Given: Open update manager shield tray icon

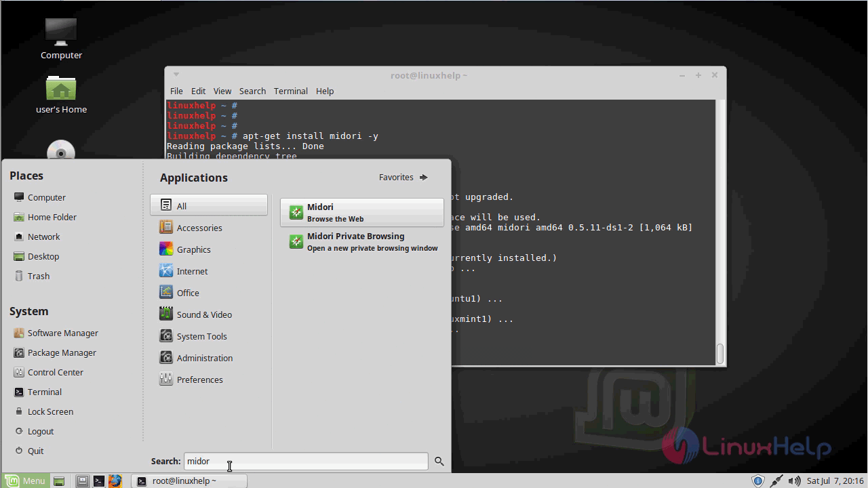Looking at the screenshot, I should pyautogui.click(x=758, y=481).
